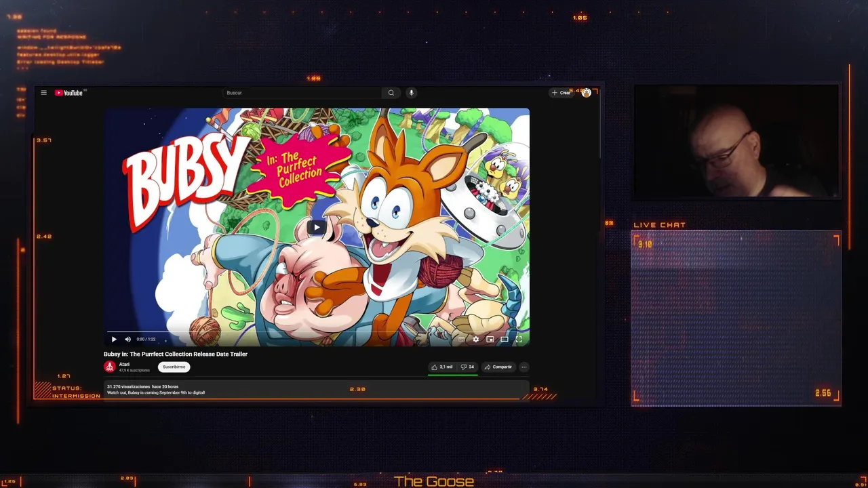Click the large play overlay on the video

tap(317, 227)
